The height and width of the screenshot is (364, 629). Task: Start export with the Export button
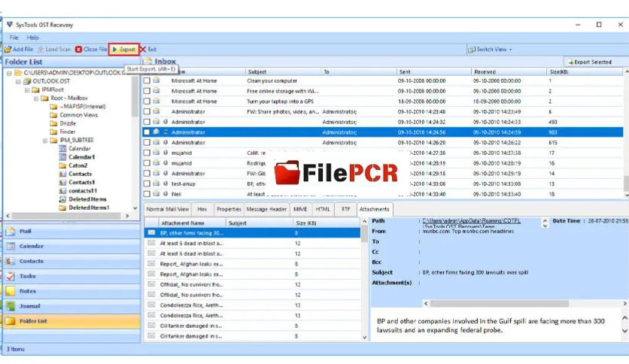pyautogui.click(x=124, y=50)
